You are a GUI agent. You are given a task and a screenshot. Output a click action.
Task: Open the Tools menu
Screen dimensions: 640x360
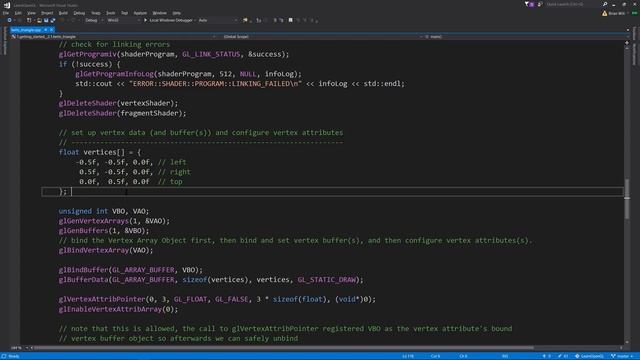tap(111, 13)
